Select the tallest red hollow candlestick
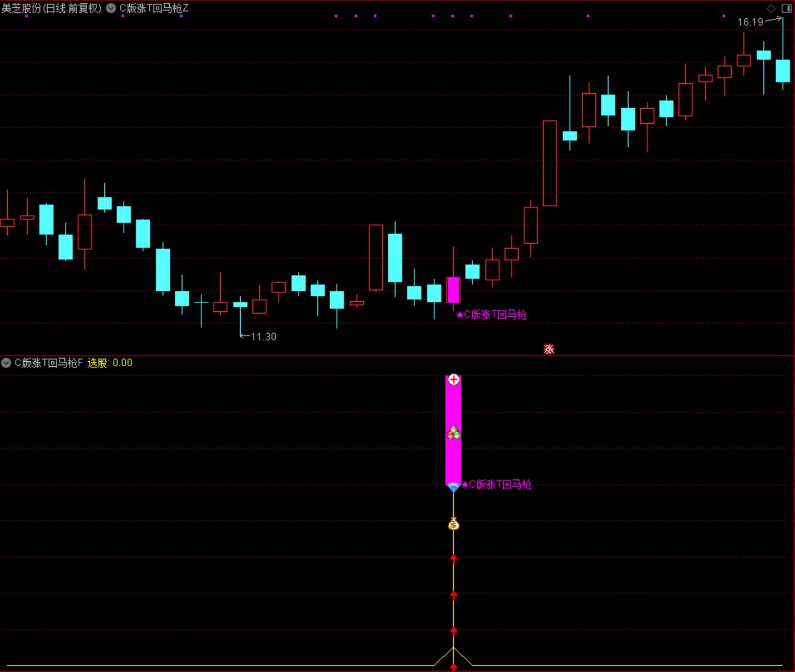The image size is (795, 672). coord(550,163)
